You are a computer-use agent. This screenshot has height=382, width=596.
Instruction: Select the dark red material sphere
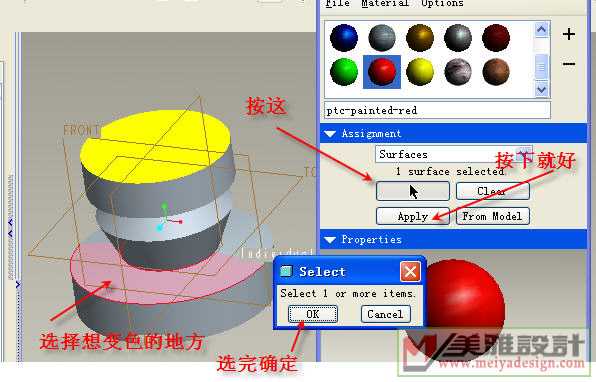click(496, 38)
